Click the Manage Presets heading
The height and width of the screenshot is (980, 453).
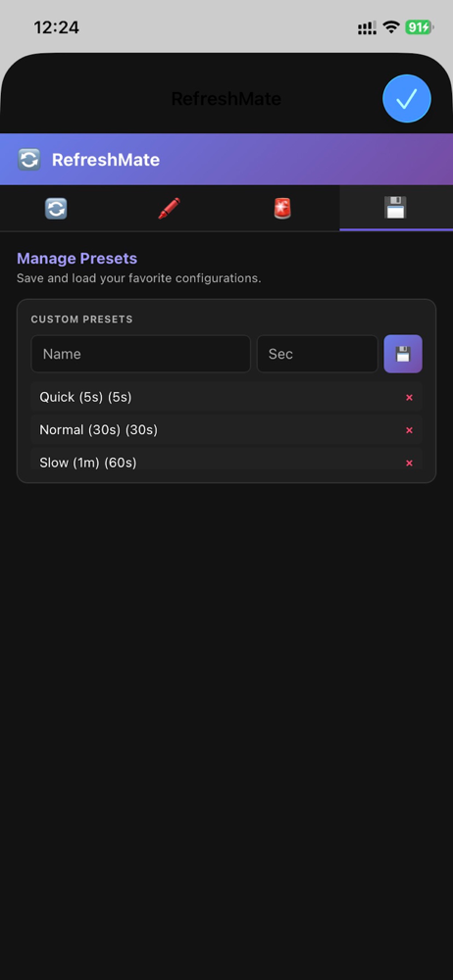coord(76,258)
